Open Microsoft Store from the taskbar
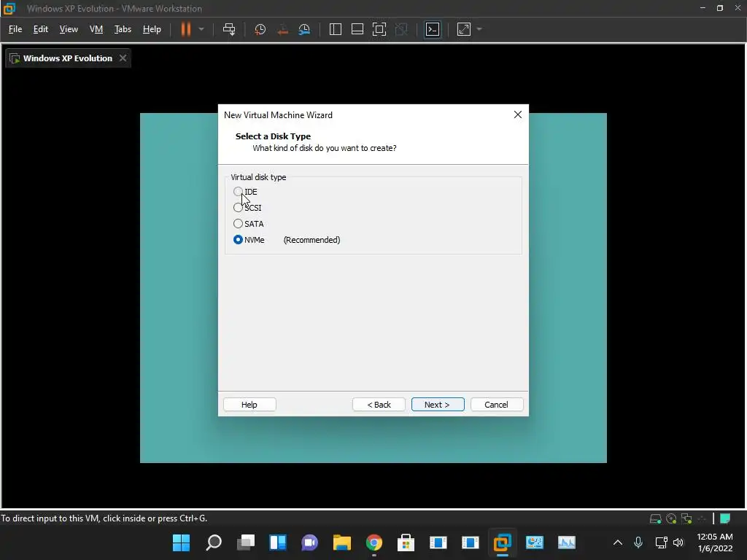Image resolution: width=747 pixels, height=560 pixels. pos(406,542)
